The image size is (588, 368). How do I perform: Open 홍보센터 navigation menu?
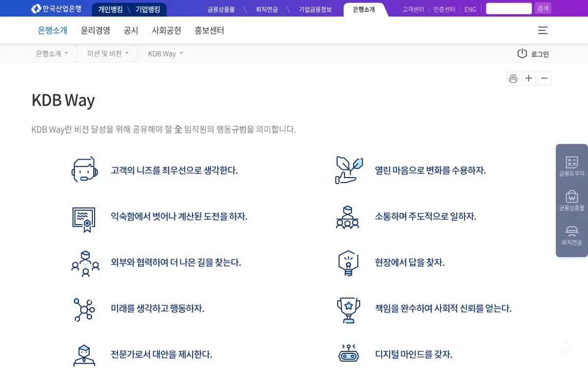209,30
